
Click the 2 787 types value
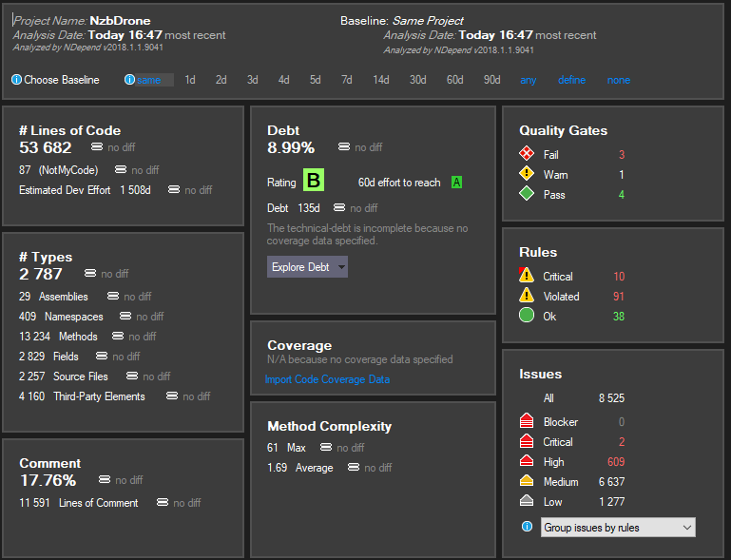click(x=41, y=274)
